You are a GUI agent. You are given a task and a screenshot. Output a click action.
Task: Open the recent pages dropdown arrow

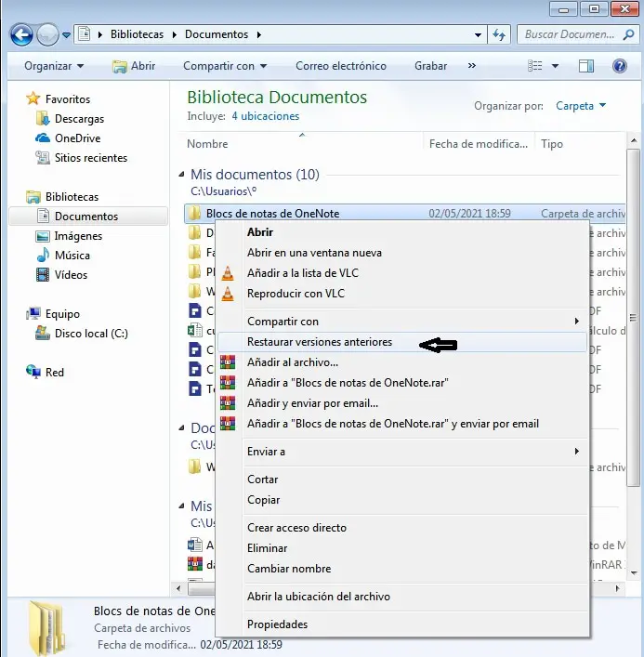66,35
